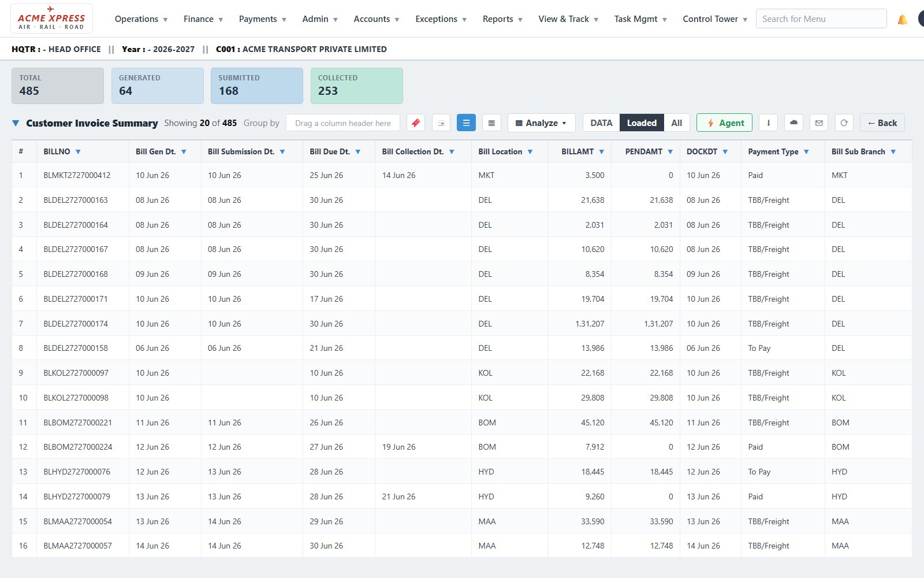Open the Finance menu

click(x=203, y=19)
